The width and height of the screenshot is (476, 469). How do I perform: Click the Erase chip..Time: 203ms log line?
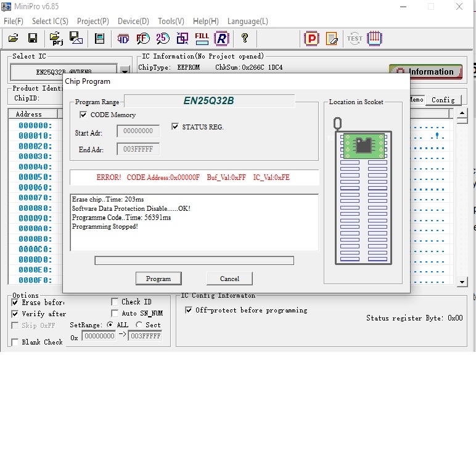point(108,199)
